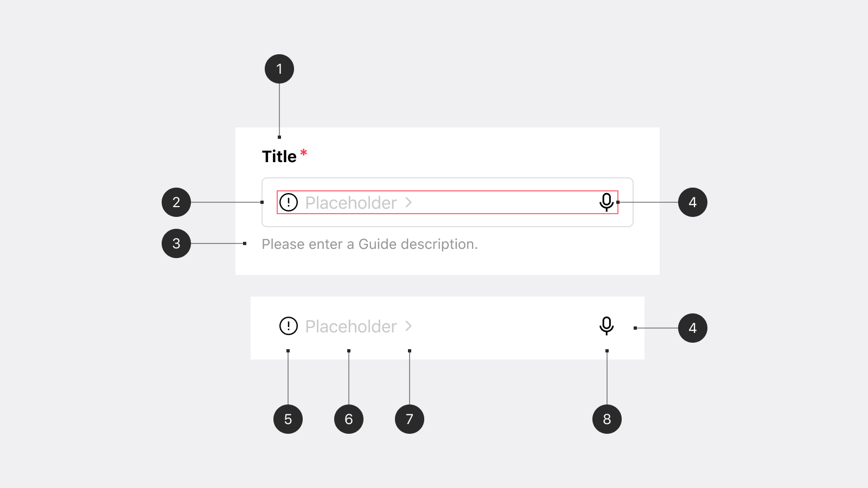Viewport: 868px width, 488px height.
Task: Click callout circle number 1
Action: click(x=280, y=68)
